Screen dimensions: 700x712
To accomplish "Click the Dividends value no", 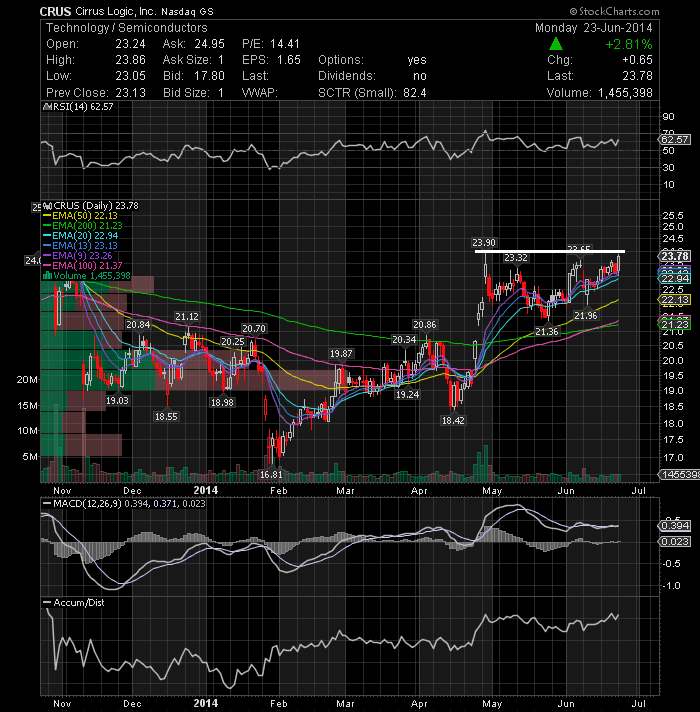I will (x=419, y=76).
